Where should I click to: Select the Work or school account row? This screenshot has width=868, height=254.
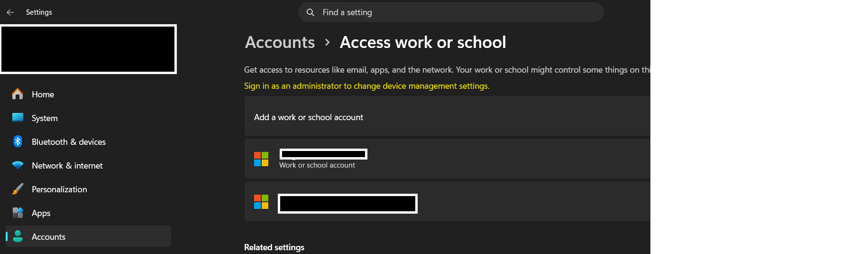click(447, 159)
